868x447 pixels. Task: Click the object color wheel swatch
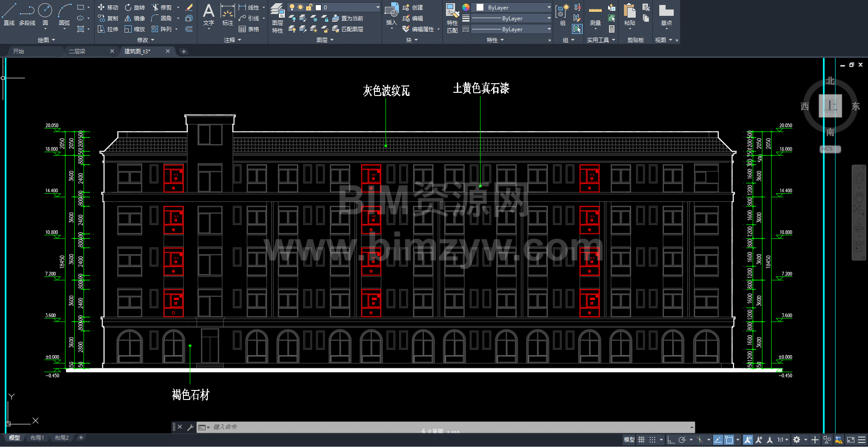466,8
